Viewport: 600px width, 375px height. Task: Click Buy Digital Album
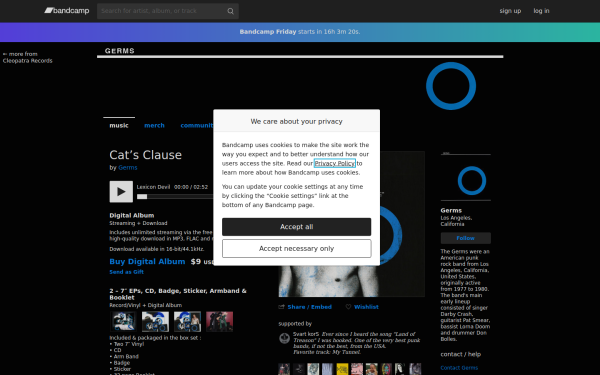pyautogui.click(x=147, y=261)
